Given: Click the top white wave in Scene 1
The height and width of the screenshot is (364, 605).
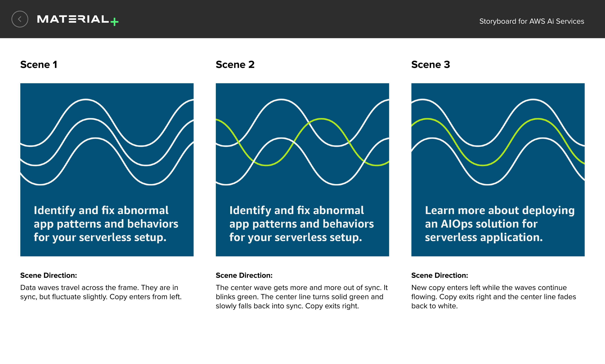Looking at the screenshot, I should click(x=85, y=100).
